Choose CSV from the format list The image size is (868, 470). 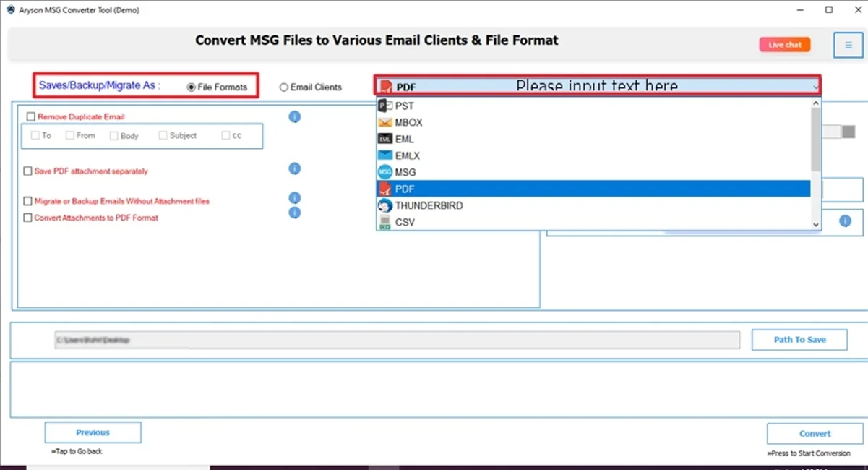click(x=593, y=222)
